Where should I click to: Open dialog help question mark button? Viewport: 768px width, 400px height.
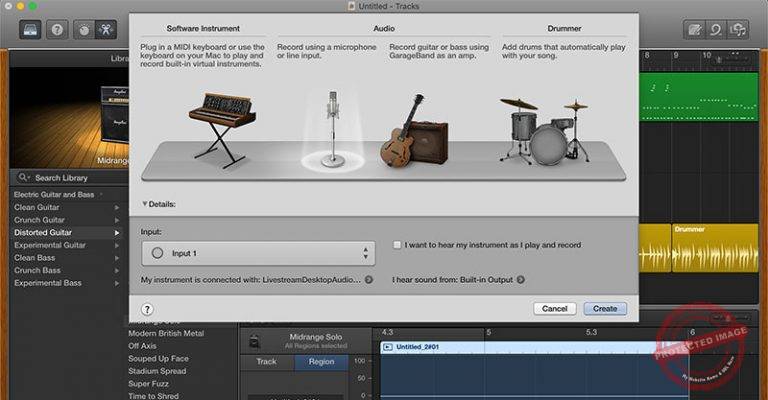pos(147,309)
